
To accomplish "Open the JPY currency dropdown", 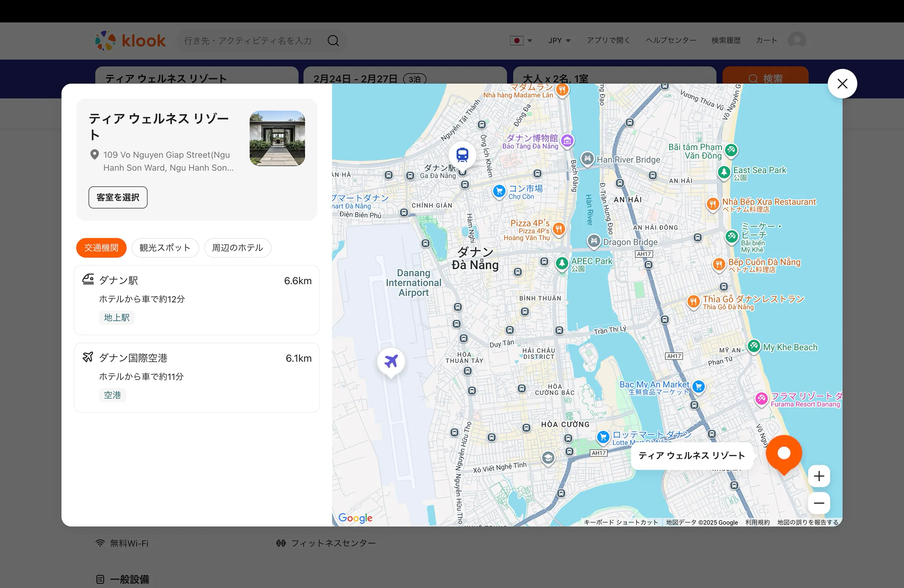I will pyautogui.click(x=559, y=41).
